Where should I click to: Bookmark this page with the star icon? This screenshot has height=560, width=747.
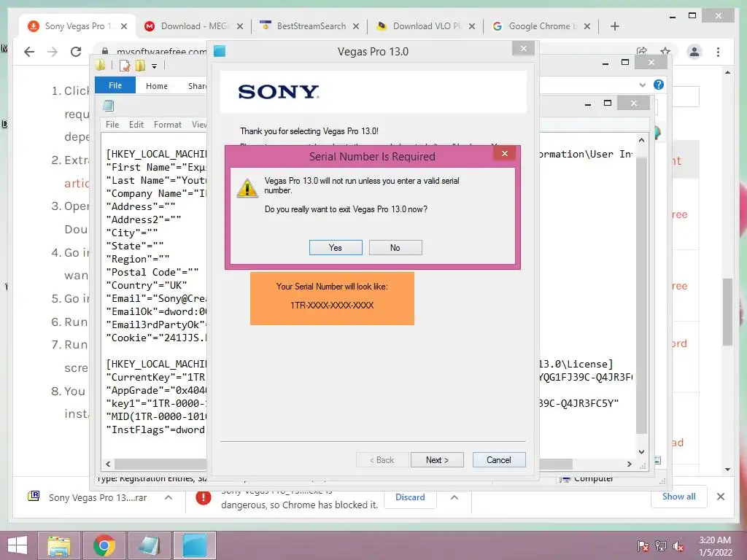pyautogui.click(x=665, y=52)
